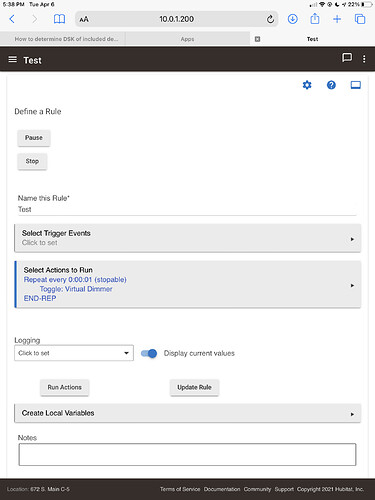The image size is (375, 500).
Task: Click the Notes text box
Action: pyautogui.click(x=187, y=454)
